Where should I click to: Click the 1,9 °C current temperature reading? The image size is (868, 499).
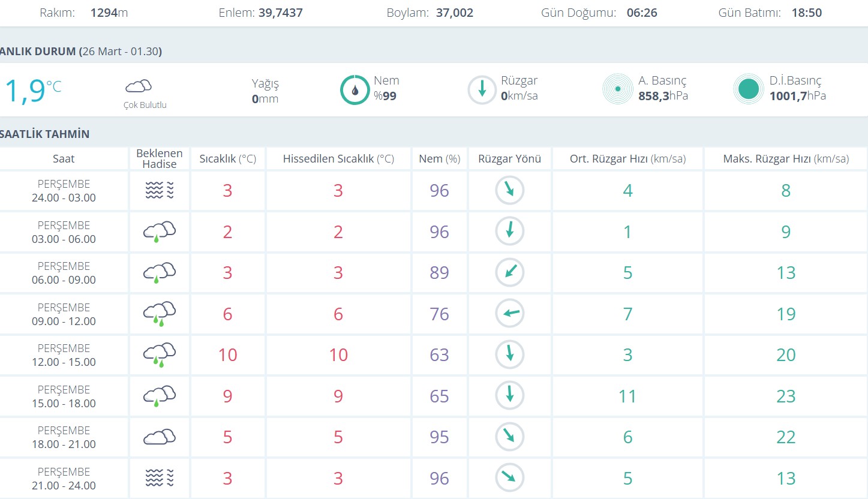pyautogui.click(x=31, y=91)
